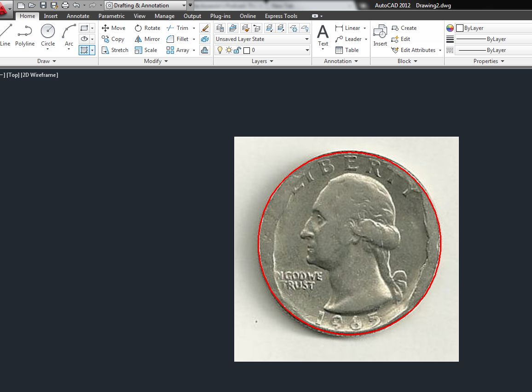Open the Unsaved Layer State dropdown

[262, 39]
